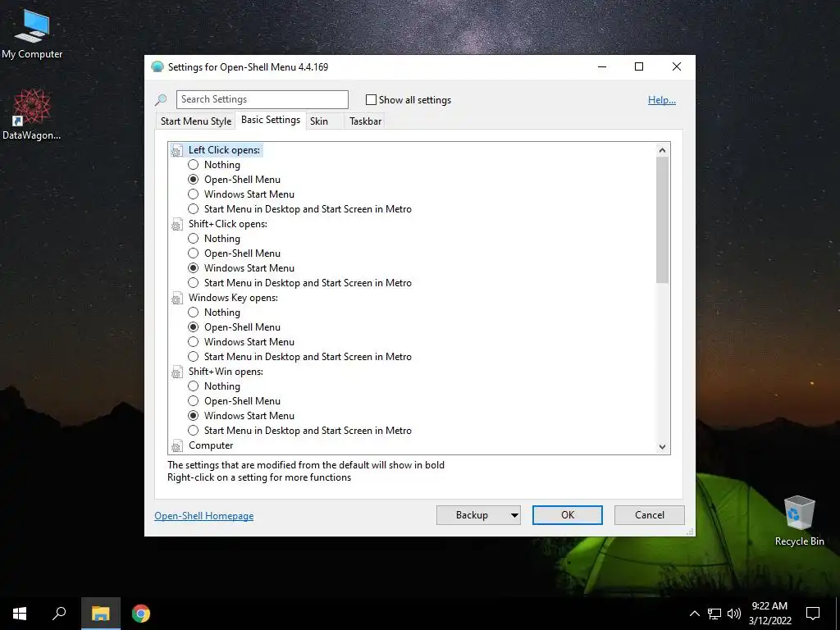Open the notification center icon
The width and height of the screenshot is (840, 630).
click(x=813, y=614)
